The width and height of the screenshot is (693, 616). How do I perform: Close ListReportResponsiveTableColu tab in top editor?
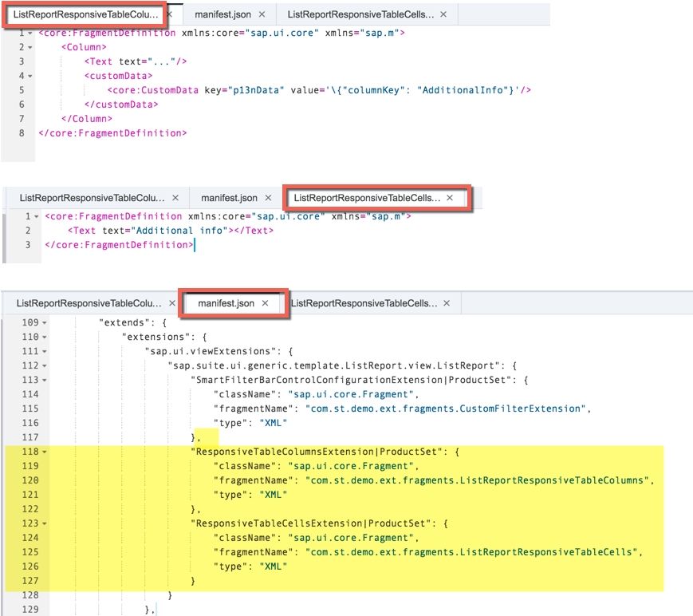pyautogui.click(x=169, y=15)
